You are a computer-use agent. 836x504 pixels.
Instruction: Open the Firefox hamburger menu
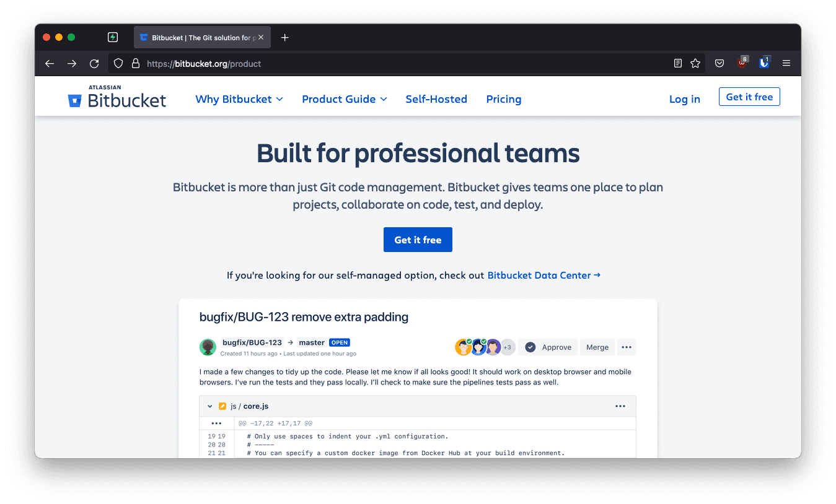coord(786,63)
